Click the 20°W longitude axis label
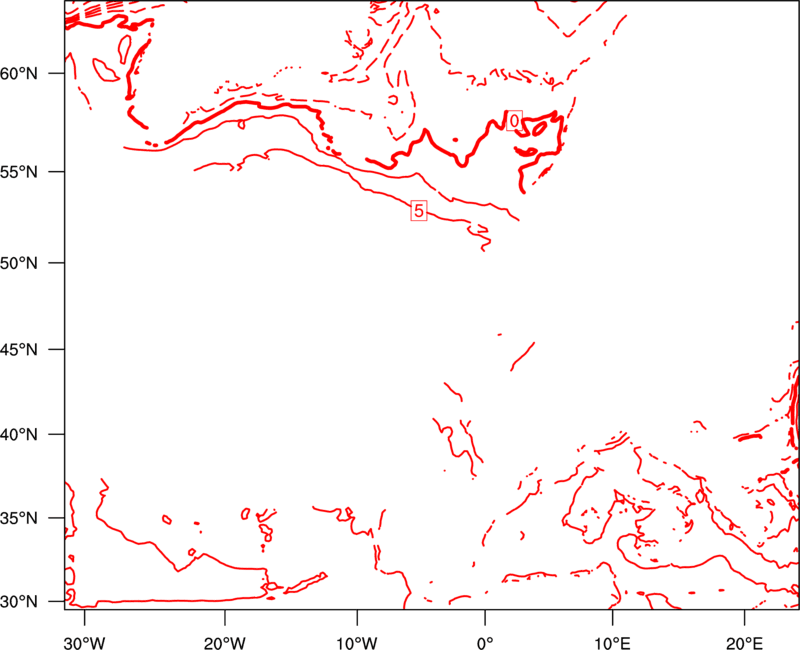The height and width of the screenshot is (650, 800). (x=225, y=643)
